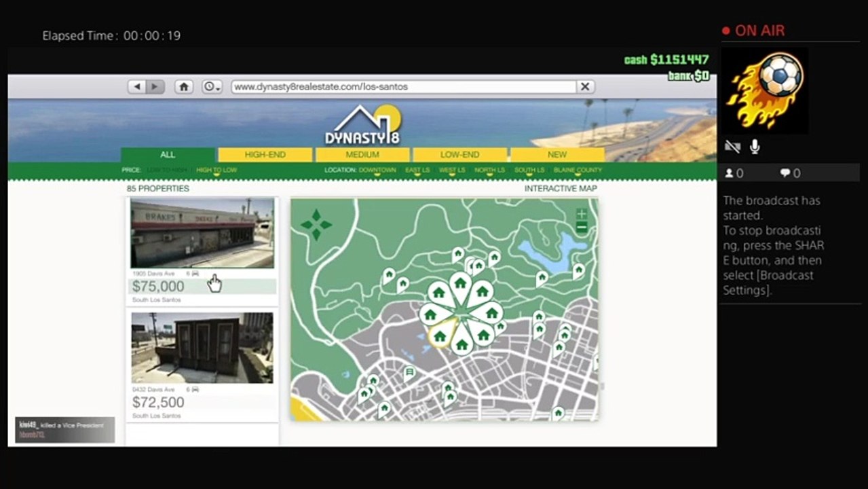Select the yellow-outlined house marker in the cluster
This screenshot has width=868, height=489.
441,333
